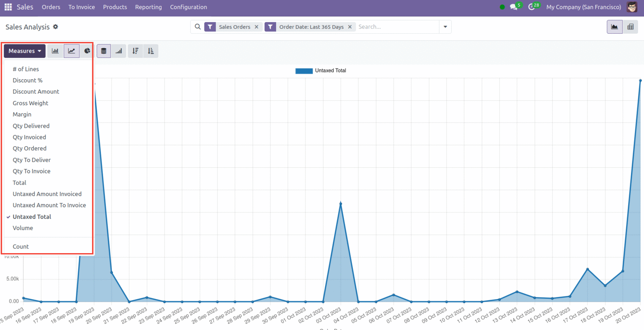Open Sales Analysis gear settings

56,27
